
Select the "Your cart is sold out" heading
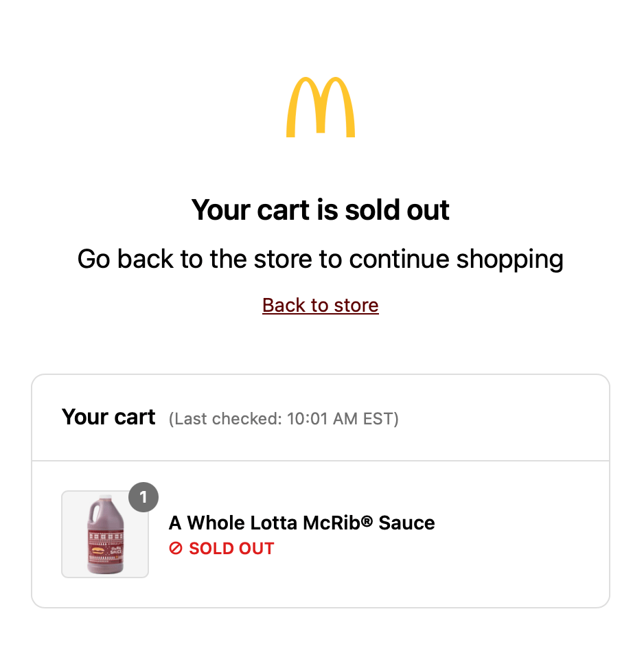click(321, 209)
